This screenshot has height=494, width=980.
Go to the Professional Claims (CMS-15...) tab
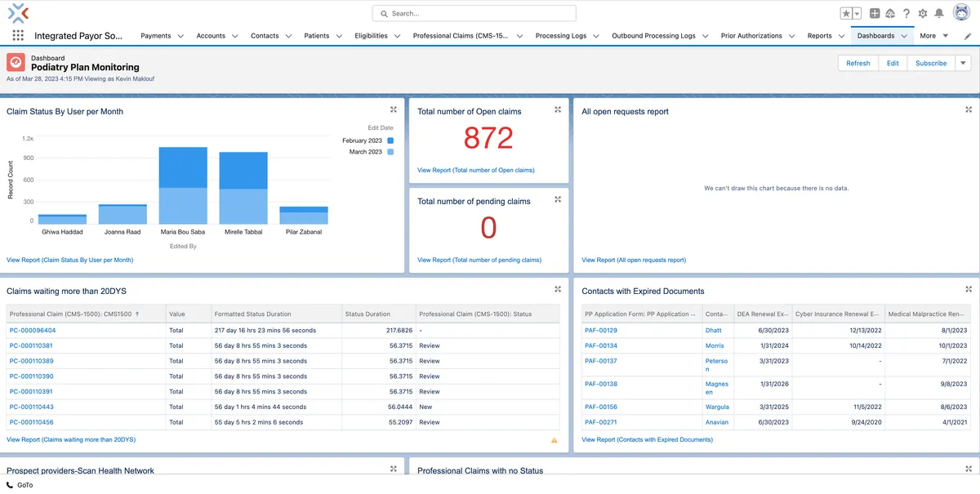461,36
